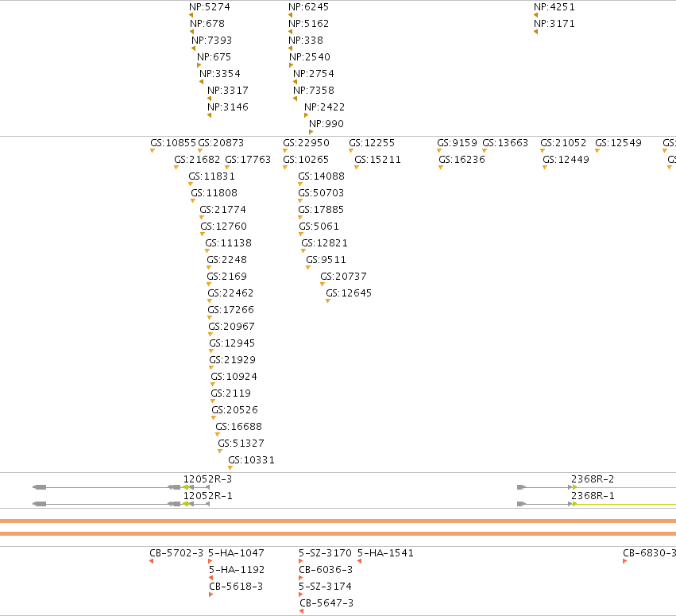Click the GS:12549 label
The image size is (676, 616).
(618, 143)
